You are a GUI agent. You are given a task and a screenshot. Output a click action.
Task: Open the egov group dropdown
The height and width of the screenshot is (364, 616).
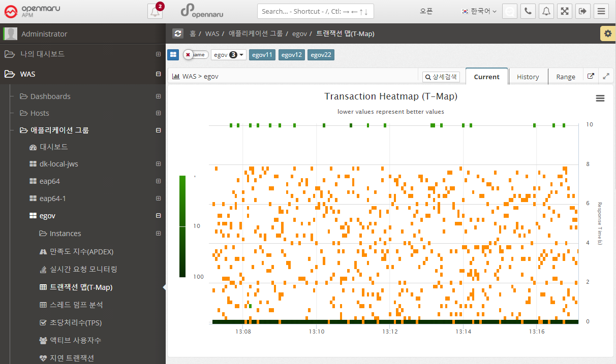click(229, 55)
